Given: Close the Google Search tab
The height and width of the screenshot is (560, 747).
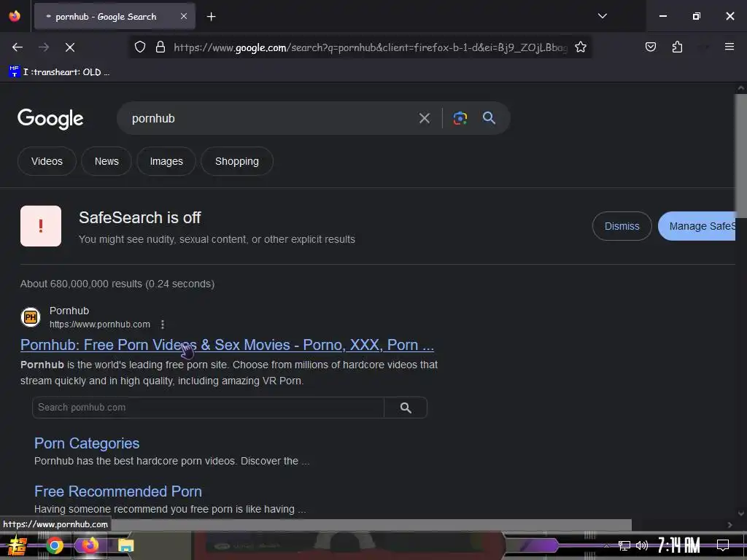Looking at the screenshot, I should pyautogui.click(x=184, y=16).
